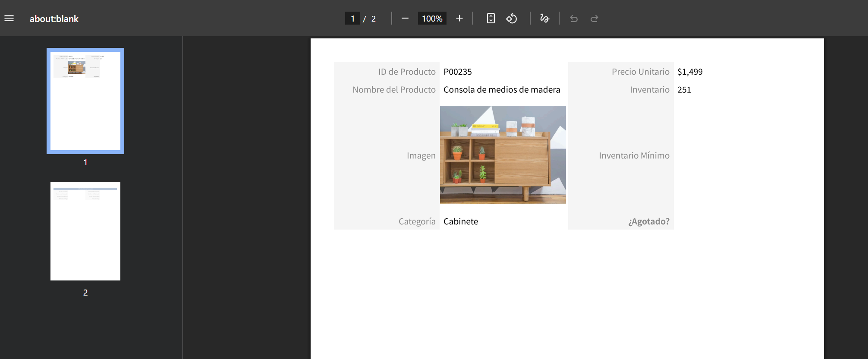The height and width of the screenshot is (359, 868).
Task: Click the '¿Agotado?' label
Action: coord(649,221)
